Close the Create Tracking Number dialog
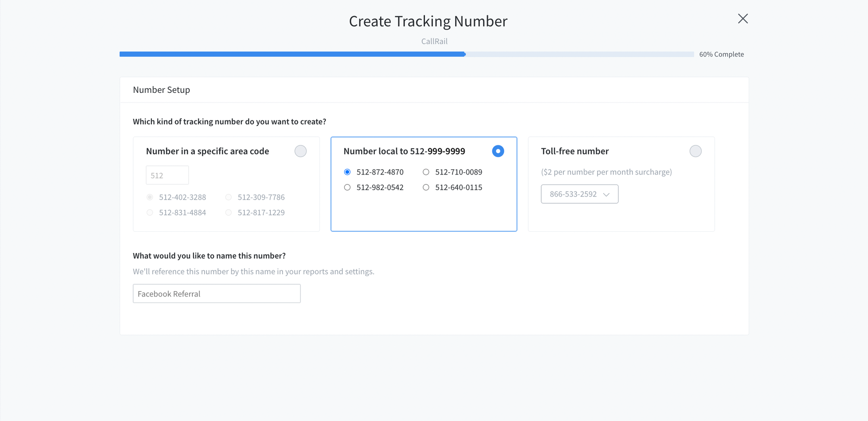 743,19
